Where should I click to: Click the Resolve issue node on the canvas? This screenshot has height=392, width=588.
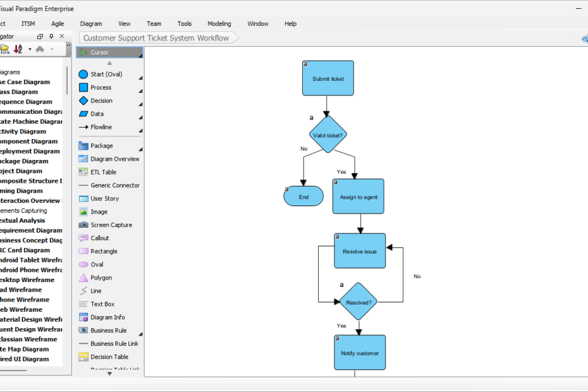pos(359,250)
